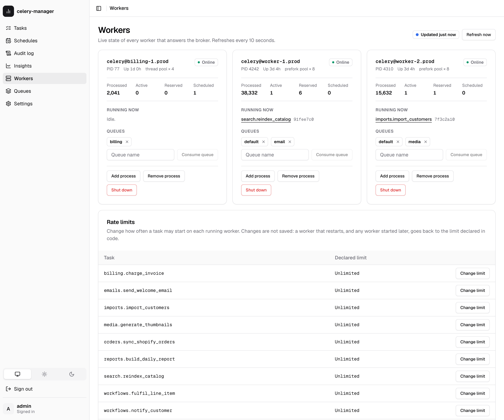Toggle the sidebar panel icon

(x=99, y=8)
